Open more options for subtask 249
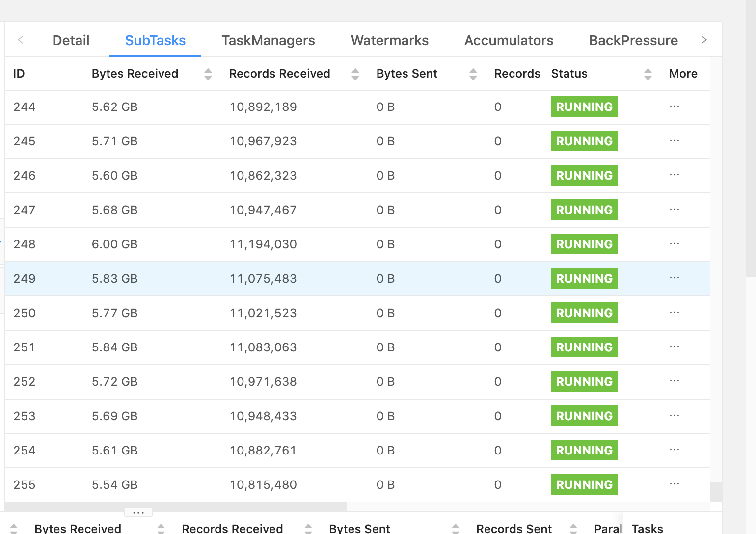This screenshot has height=534, width=756. (x=674, y=278)
